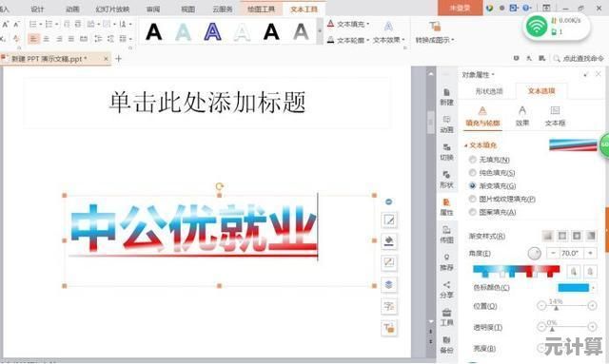Switch to the 设计 ribbon tab
Image resolution: width=609 pixels, height=364 pixels.
tap(37, 9)
